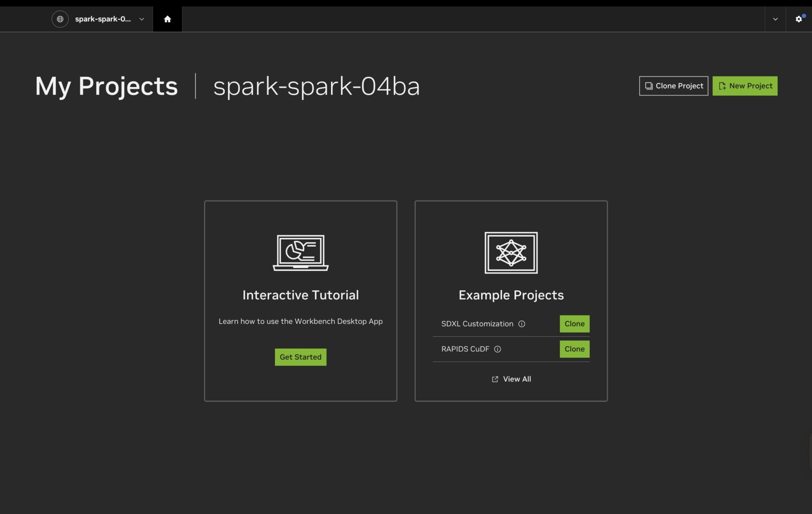Show info for RAPIDS CuDF project
The image size is (812, 514).
click(497, 349)
